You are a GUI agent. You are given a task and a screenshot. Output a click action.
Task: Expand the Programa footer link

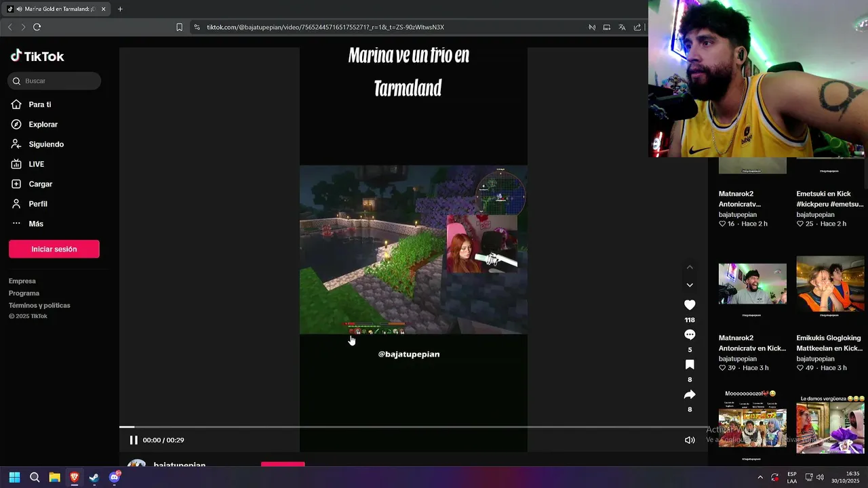coord(24,293)
